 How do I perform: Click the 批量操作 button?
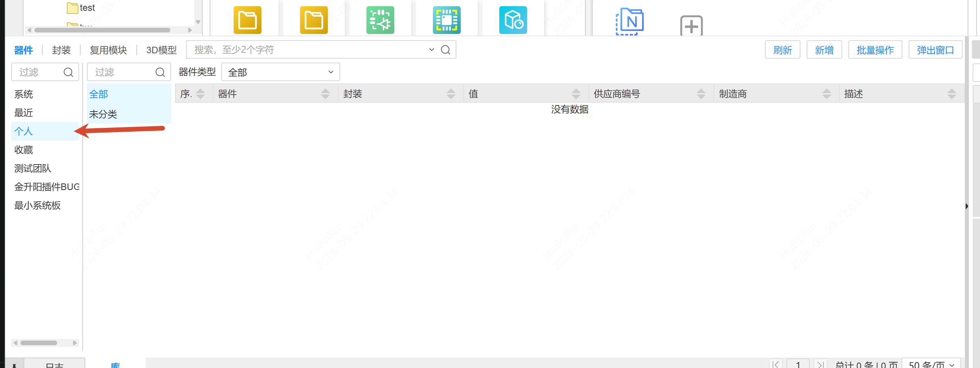click(875, 50)
